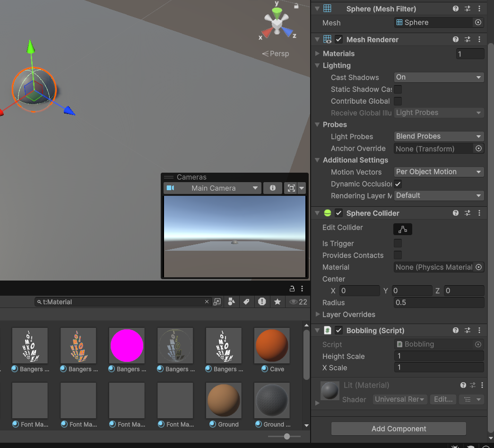Open the Main Camera selection dropdown
Image resolution: width=494 pixels, height=448 pixels.
coord(213,188)
